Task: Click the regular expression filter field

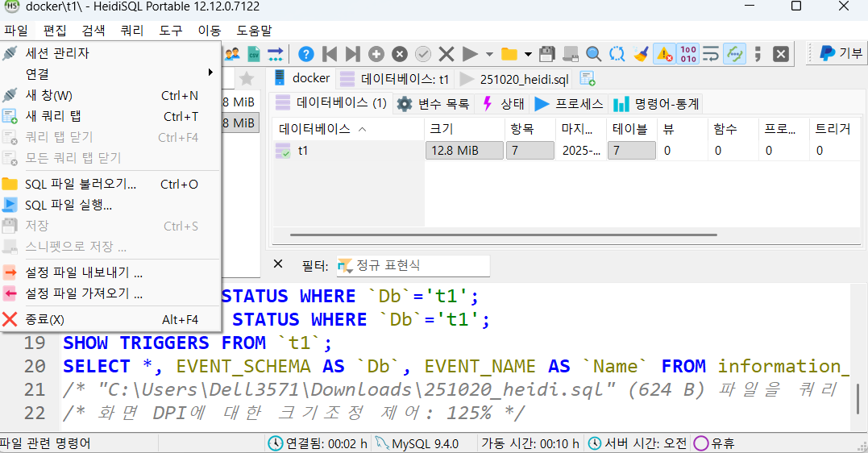Action: click(413, 266)
